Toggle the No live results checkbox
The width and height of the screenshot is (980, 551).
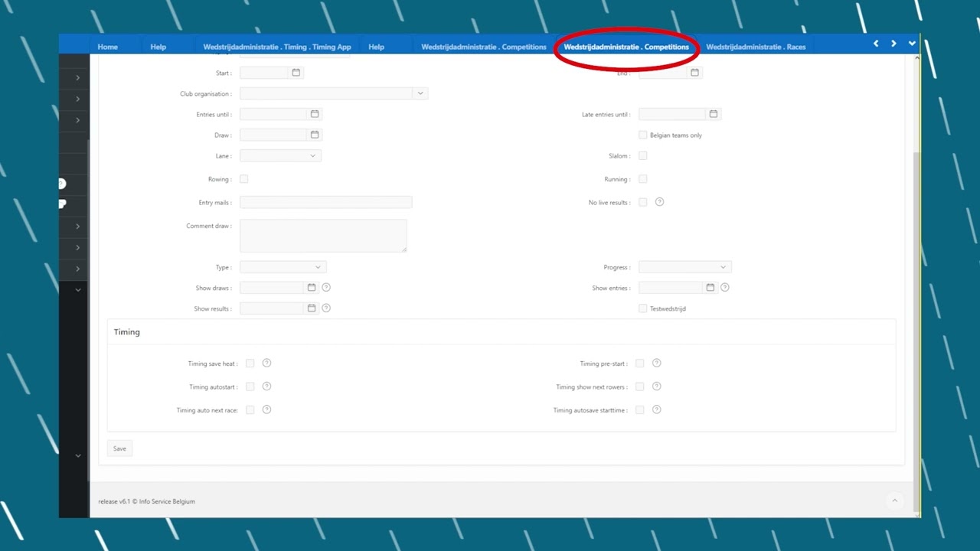click(643, 202)
